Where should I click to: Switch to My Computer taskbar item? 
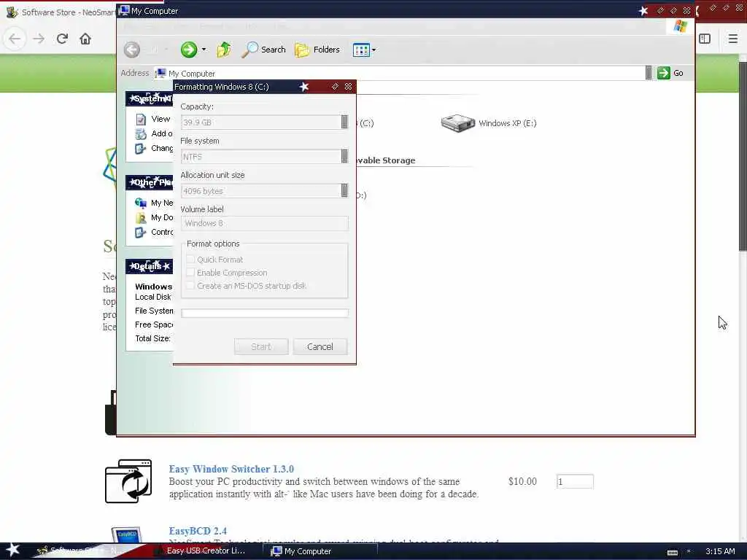320,551
